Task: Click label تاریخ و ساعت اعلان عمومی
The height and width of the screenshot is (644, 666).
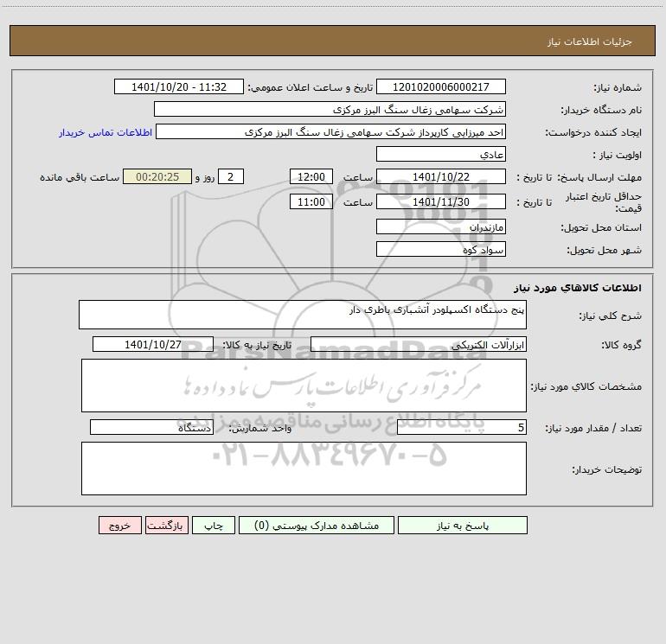Action: coord(311,87)
